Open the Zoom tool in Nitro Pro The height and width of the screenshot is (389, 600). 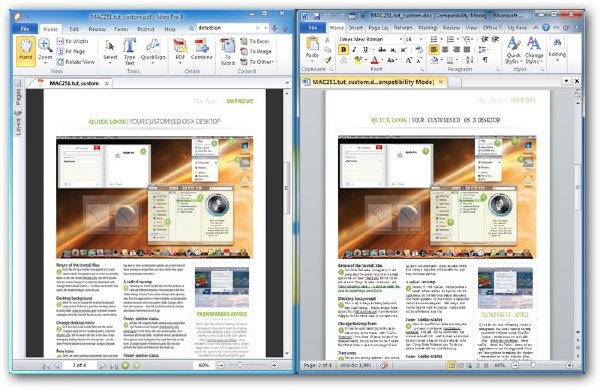pos(45,50)
